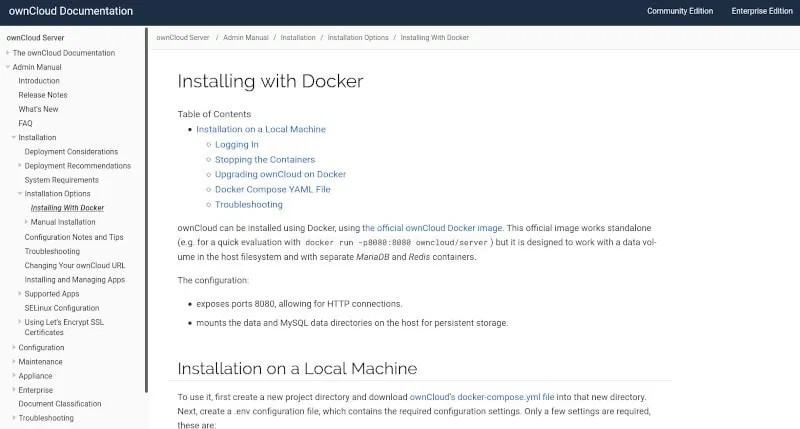Screen dimensions: 800x429
Task: Open Deployment Recommendations page
Action: [78, 166]
